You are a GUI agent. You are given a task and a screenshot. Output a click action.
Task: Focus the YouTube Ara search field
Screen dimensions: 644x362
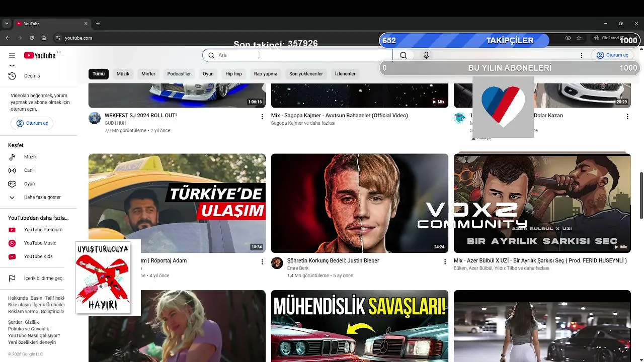click(x=297, y=55)
